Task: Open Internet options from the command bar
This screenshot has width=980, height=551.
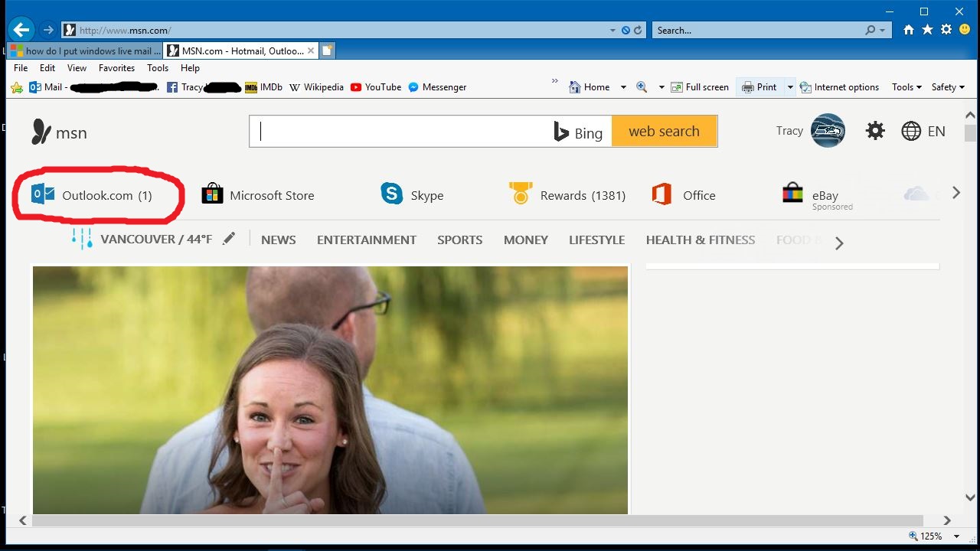Action: point(839,87)
